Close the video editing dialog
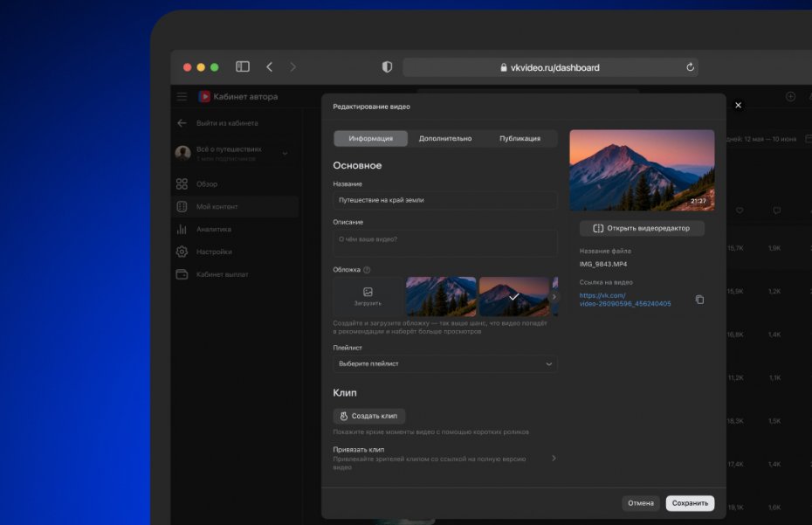The width and height of the screenshot is (812, 525). pyautogui.click(x=738, y=105)
